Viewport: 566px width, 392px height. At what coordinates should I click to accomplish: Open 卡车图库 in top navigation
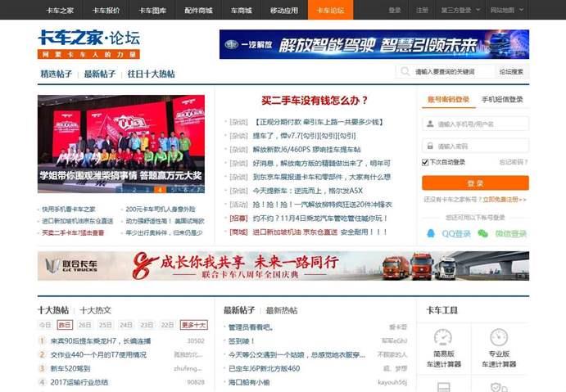click(x=152, y=11)
